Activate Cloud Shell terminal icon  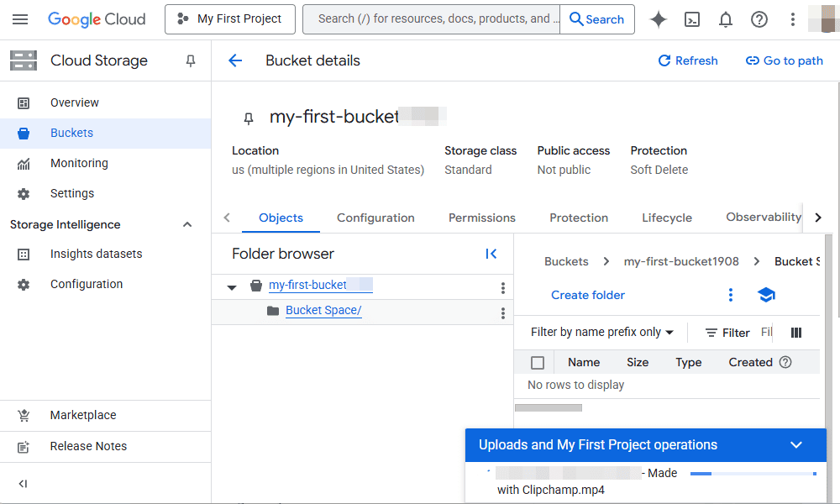[692, 19]
